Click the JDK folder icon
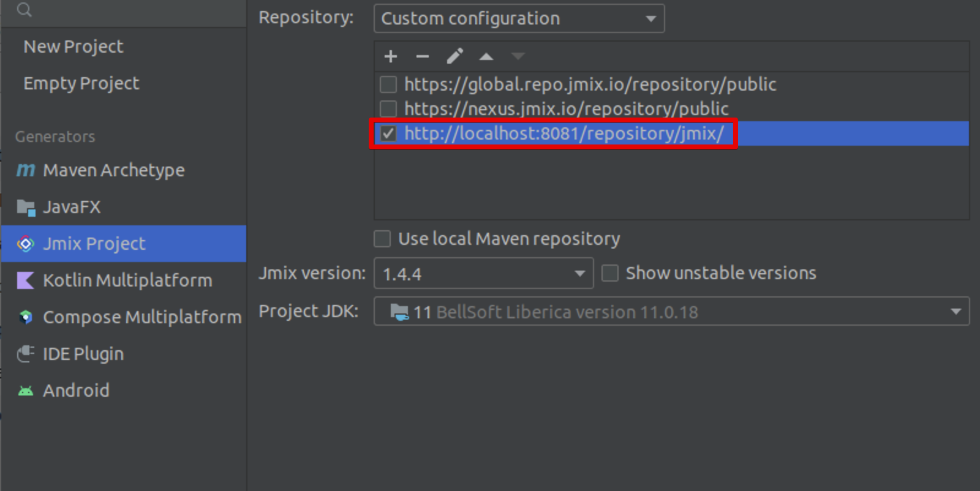This screenshot has width=980, height=491. pyautogui.click(x=399, y=312)
